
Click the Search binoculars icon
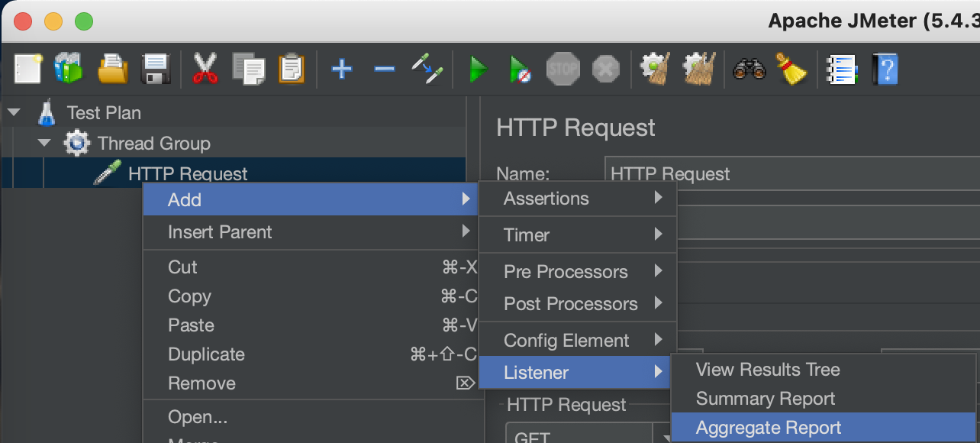coord(749,70)
